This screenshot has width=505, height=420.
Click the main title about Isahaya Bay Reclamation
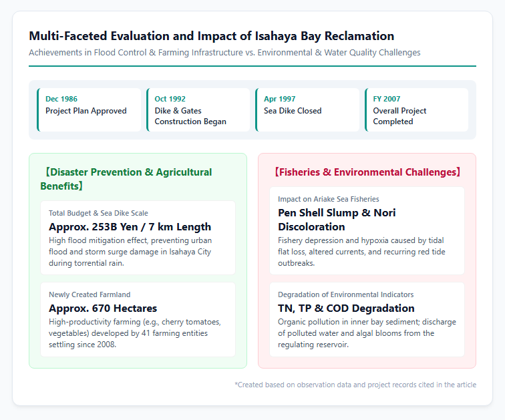212,36
